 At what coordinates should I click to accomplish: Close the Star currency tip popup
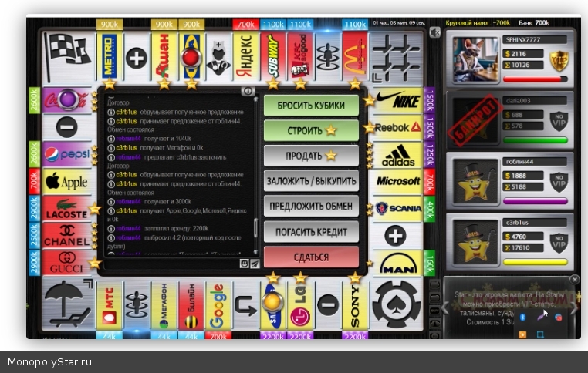click(x=575, y=280)
